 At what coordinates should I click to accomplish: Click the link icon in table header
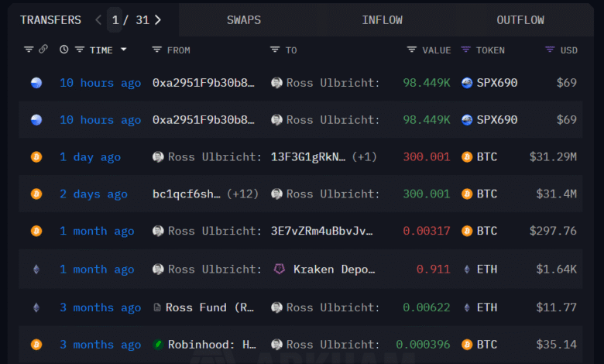pos(43,49)
